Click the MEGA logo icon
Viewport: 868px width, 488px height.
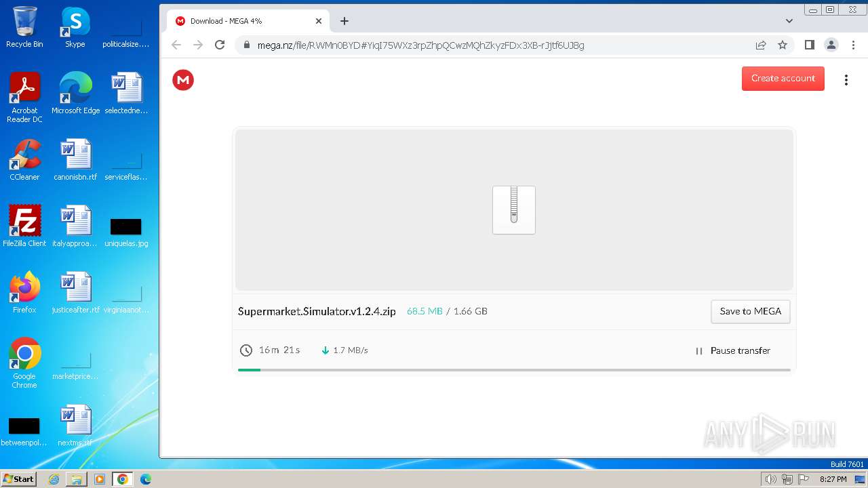(183, 80)
